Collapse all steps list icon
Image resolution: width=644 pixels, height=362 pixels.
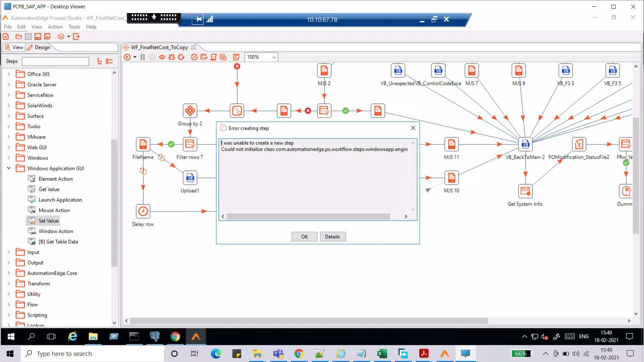pyautogui.click(x=109, y=61)
